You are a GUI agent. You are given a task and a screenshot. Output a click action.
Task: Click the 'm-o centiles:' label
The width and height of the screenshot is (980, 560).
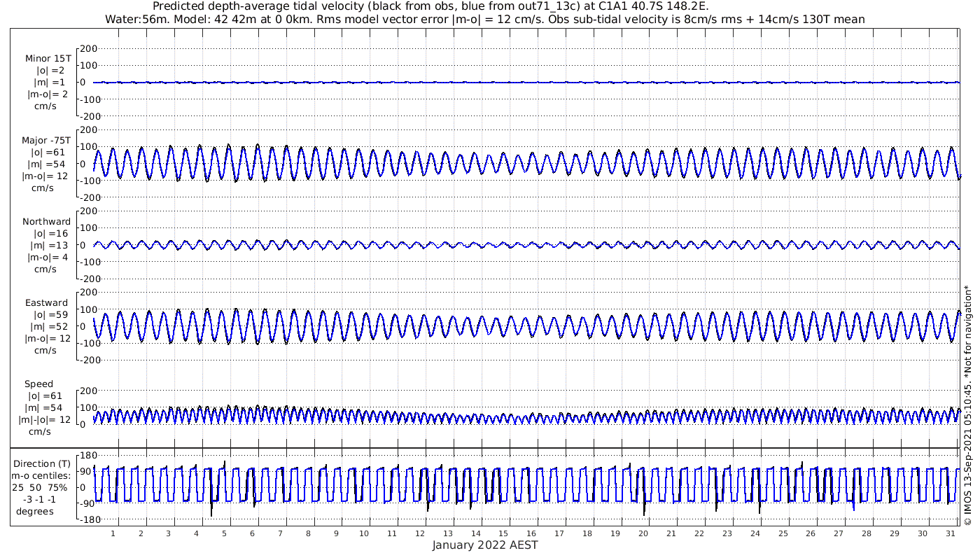coord(43,476)
